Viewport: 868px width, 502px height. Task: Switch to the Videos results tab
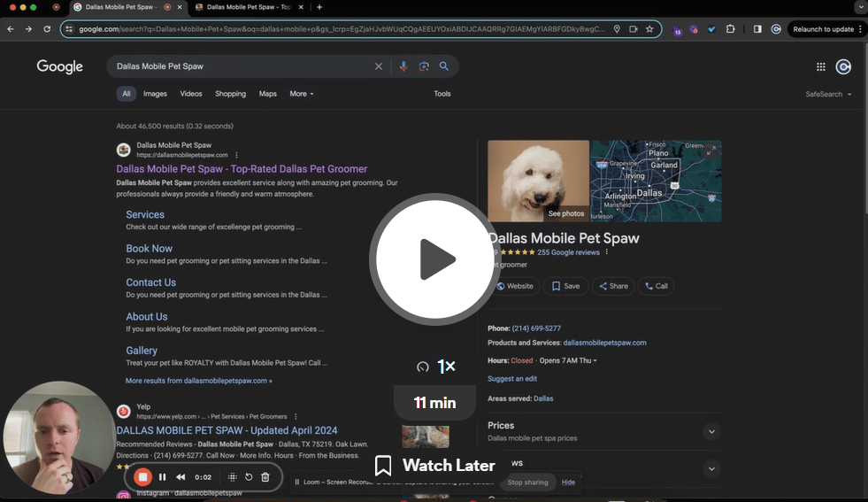click(x=191, y=94)
